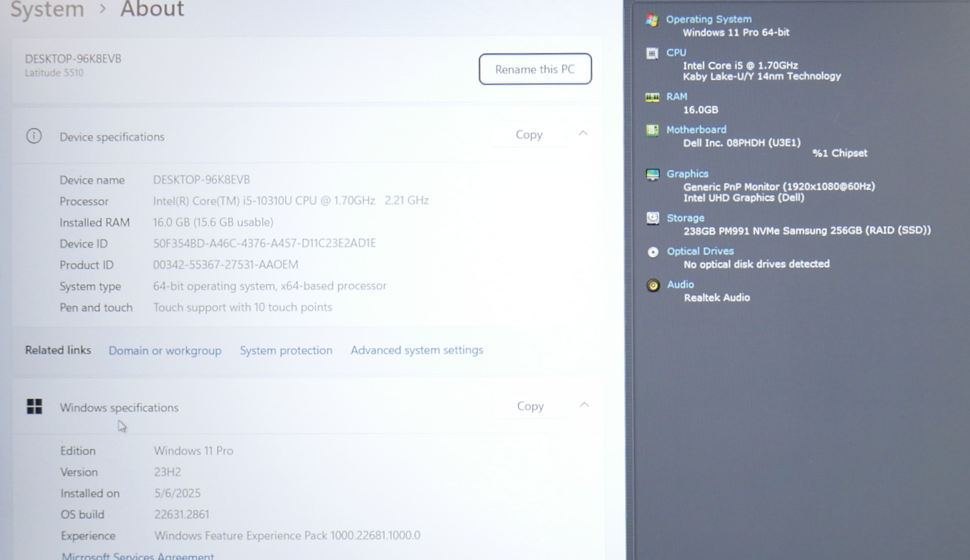The image size is (970, 560).
Task: Click the Device specifications info icon
Action: [34, 136]
